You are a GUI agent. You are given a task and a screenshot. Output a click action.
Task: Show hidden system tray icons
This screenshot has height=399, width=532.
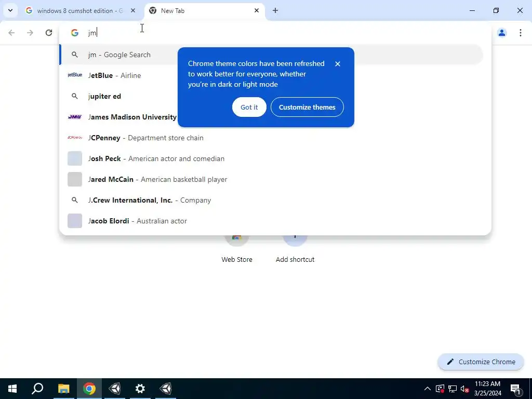click(427, 389)
